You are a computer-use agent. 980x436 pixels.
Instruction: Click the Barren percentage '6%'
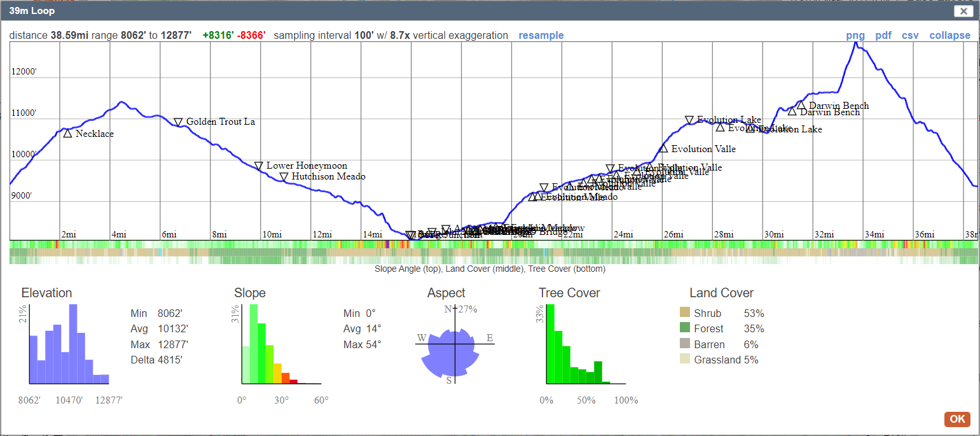click(751, 345)
